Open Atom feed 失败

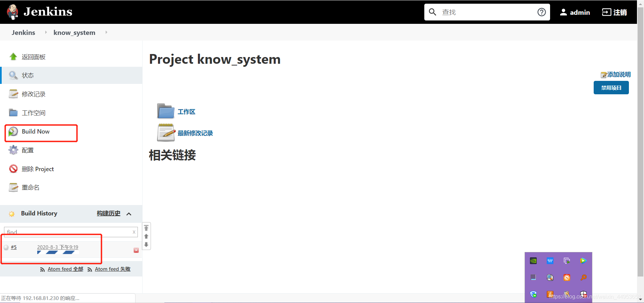click(113, 269)
